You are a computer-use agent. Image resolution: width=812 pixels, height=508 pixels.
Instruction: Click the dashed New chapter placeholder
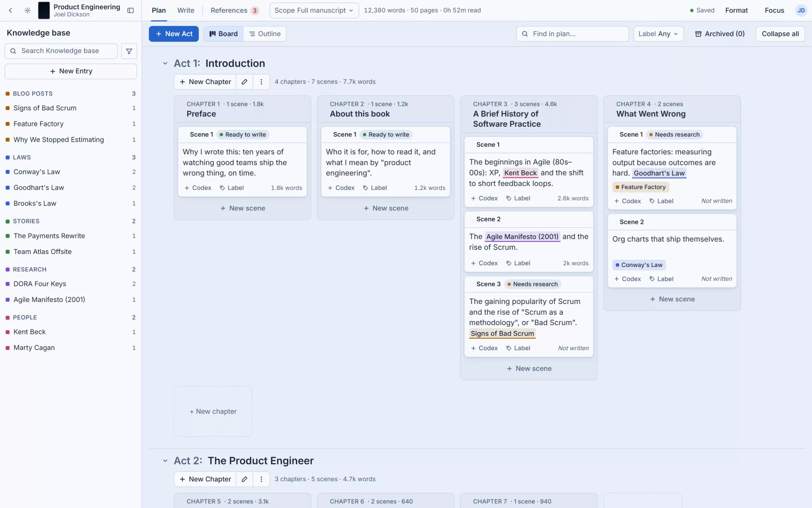point(213,411)
